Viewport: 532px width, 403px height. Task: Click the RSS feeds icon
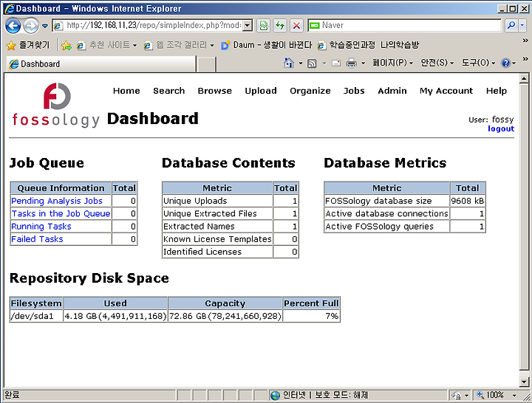click(x=312, y=63)
